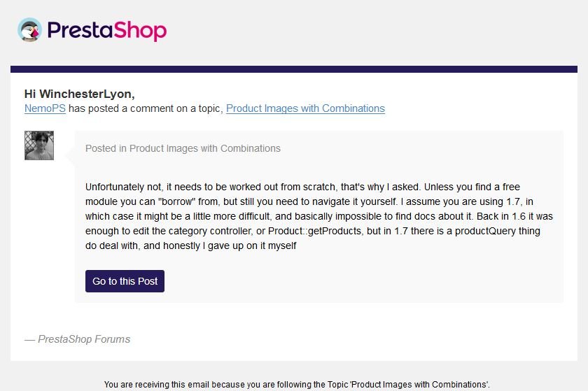The height and width of the screenshot is (391, 588).
Task: Click the "has posted a comment on a topic" text
Action: point(146,108)
